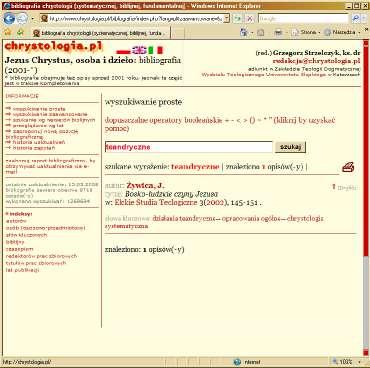Switch language with the Polish flag
Image resolution: width=370 pixels, height=368 pixels.
click(x=123, y=51)
